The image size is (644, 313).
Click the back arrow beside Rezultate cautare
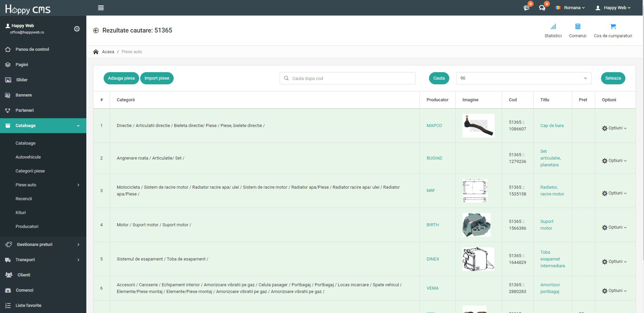pos(96,30)
